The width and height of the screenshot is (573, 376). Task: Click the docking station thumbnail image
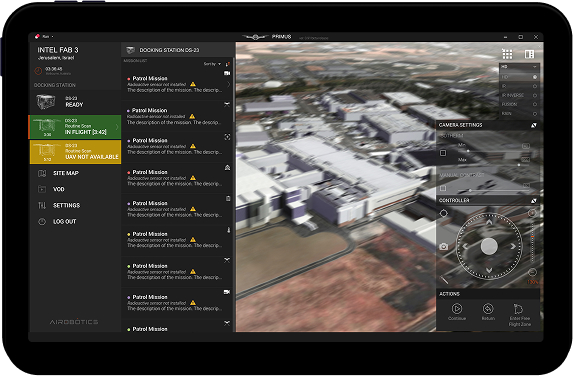pos(46,102)
